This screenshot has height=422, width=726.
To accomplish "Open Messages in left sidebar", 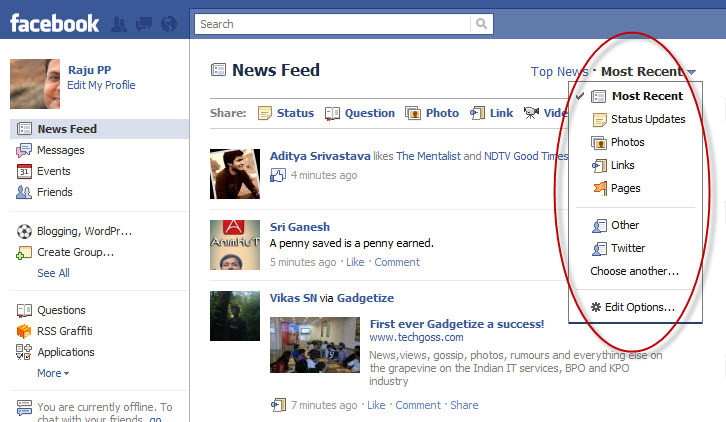I will (x=61, y=150).
